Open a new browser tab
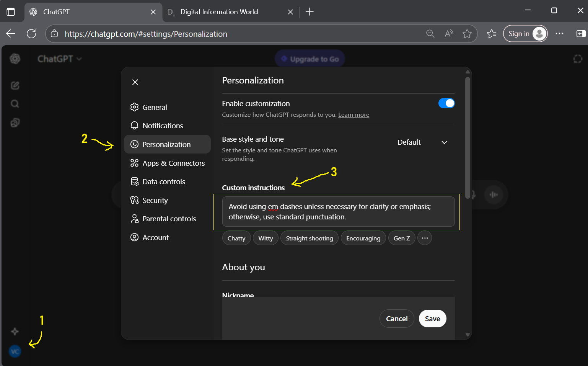 pos(309,12)
